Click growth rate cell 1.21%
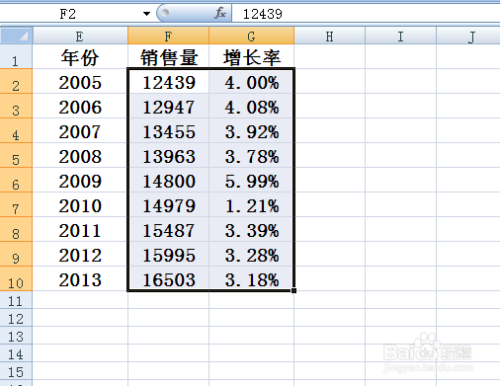Viewport: 500px width, 386px height. click(252, 205)
